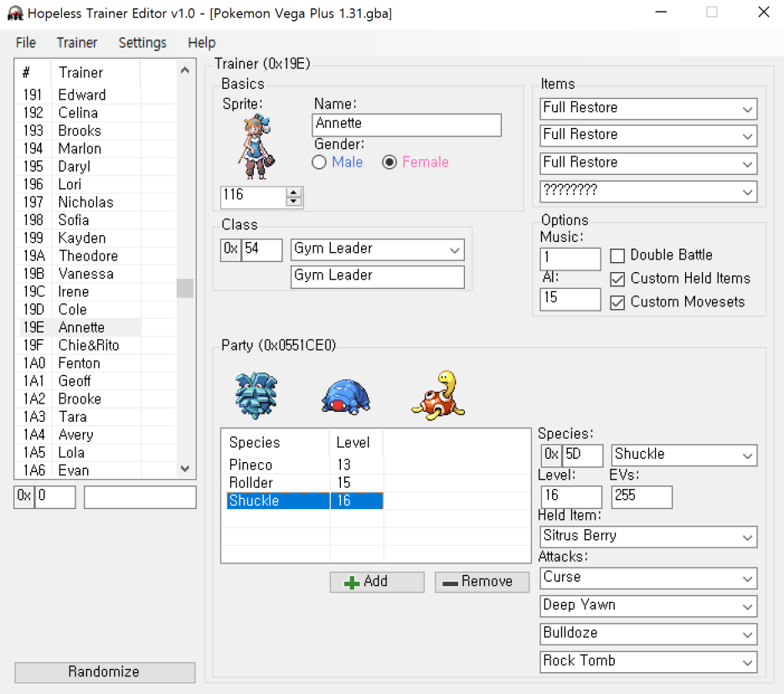The width and height of the screenshot is (784, 694).
Task: Close the Hopeless Trainer Editor window
Action: (x=764, y=12)
